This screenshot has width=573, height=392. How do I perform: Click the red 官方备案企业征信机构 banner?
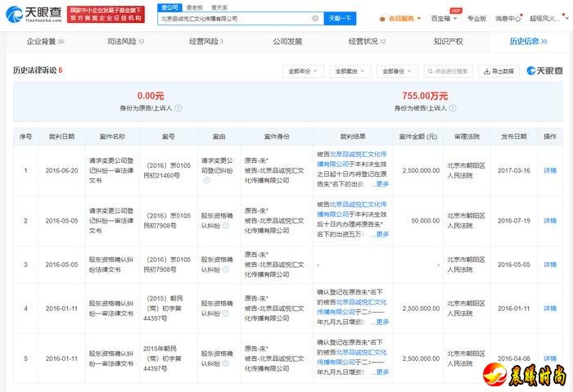click(106, 14)
